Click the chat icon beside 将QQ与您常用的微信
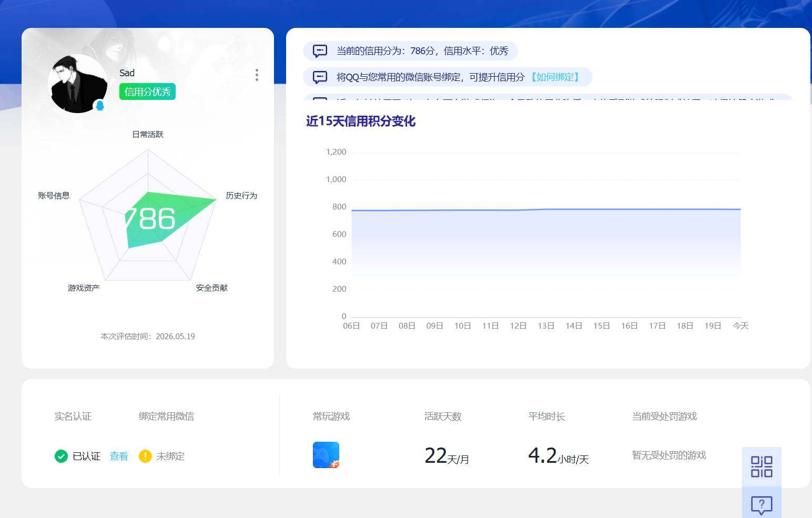Screen dimensions: 812x518 [320, 77]
